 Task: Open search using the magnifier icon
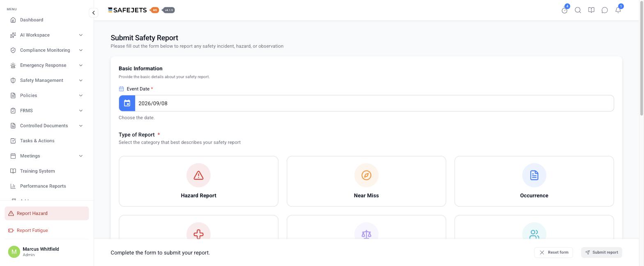click(578, 10)
